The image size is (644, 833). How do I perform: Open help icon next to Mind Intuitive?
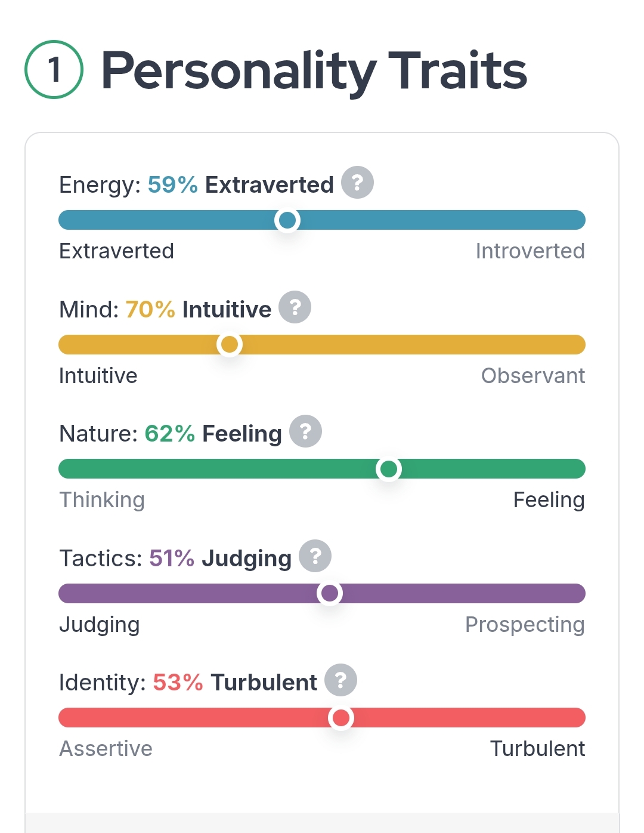click(x=295, y=307)
